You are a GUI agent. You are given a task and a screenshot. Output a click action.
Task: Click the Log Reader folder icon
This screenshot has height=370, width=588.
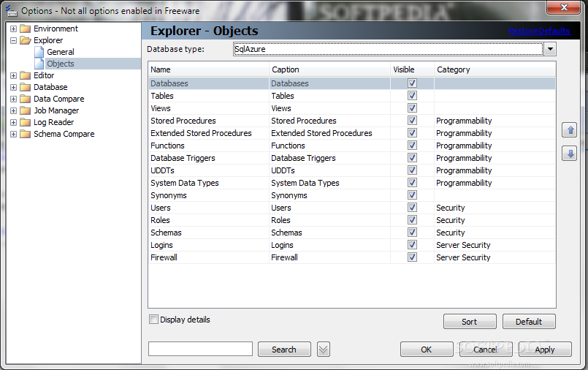[x=25, y=122]
